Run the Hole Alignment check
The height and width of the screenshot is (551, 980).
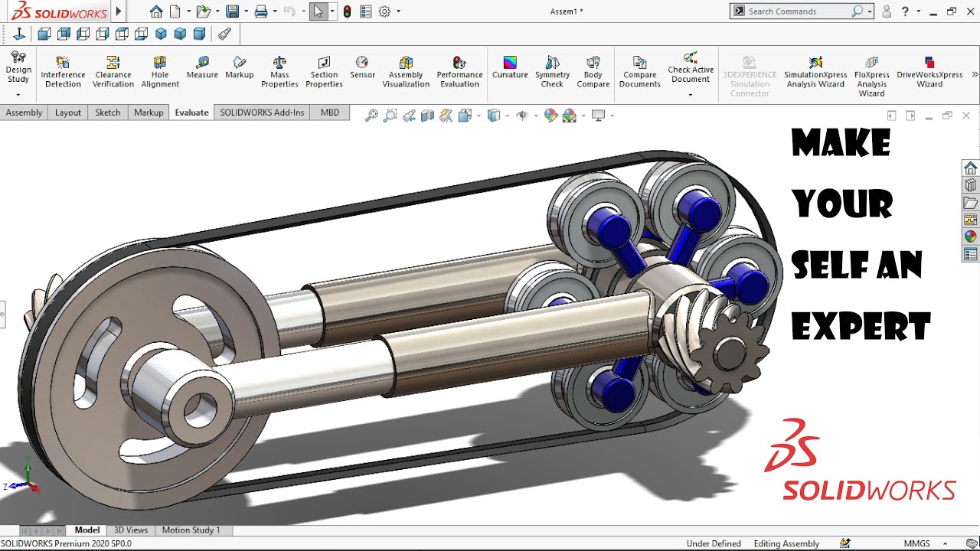pos(160,73)
